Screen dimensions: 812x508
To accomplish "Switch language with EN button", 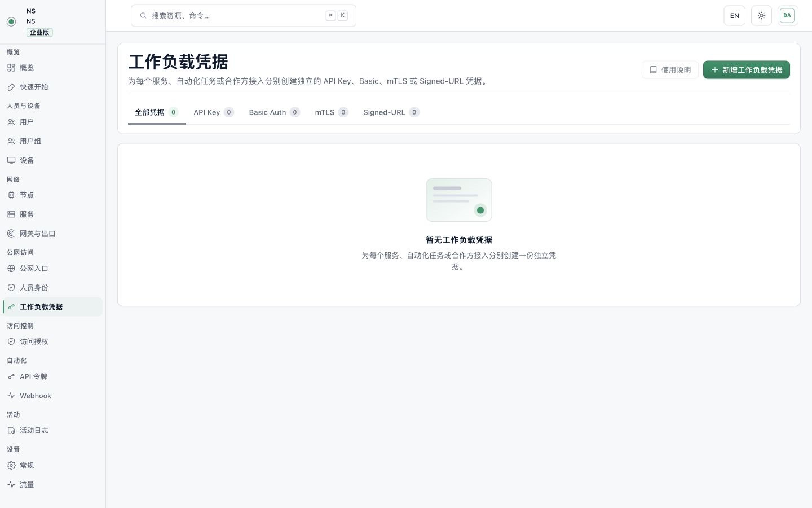I will (x=734, y=16).
